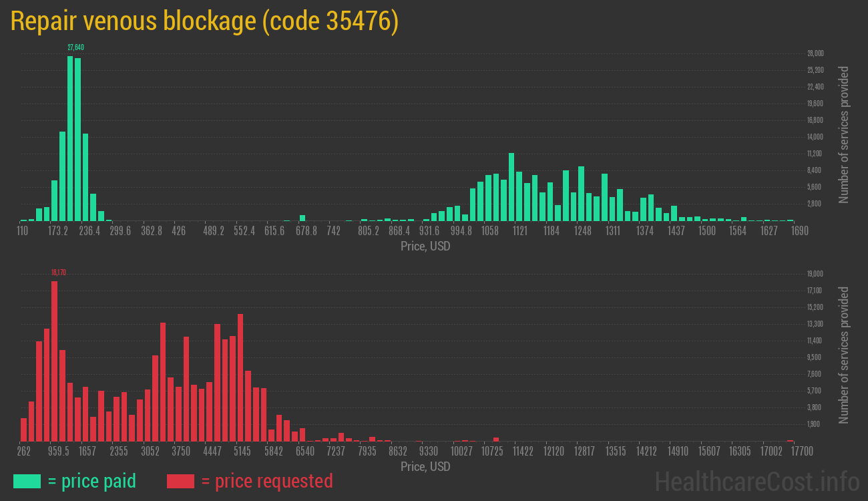Select the tallest red bar labeled 18,170
Screen dimensions: 868x501
tap(55, 361)
